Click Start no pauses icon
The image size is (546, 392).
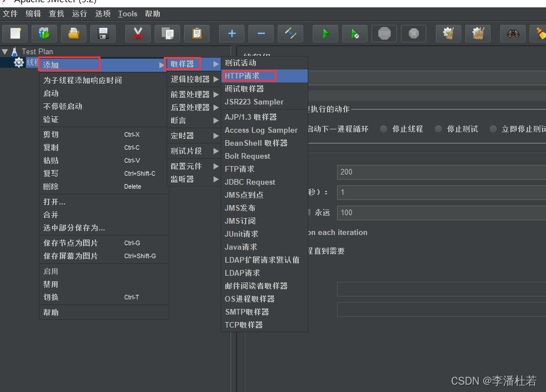[355, 33]
